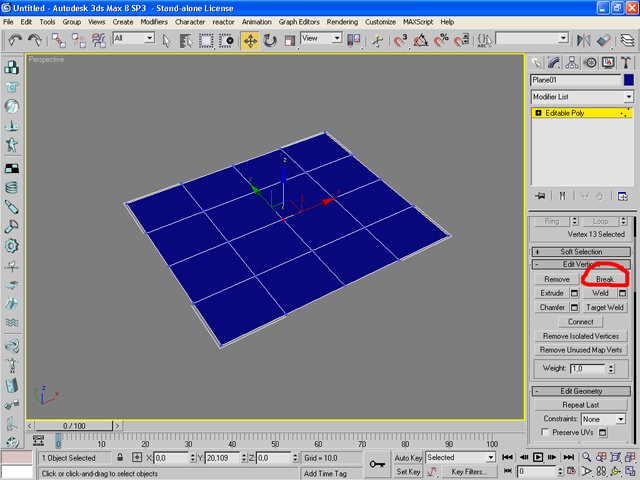Click the Weld button
Image resolution: width=640 pixels, height=480 pixels.
click(600, 293)
